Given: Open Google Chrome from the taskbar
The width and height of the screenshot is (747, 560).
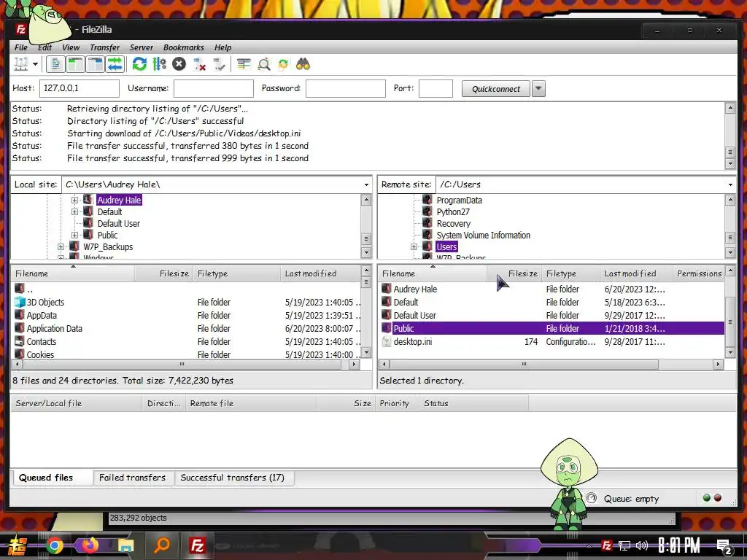Looking at the screenshot, I should (55, 545).
